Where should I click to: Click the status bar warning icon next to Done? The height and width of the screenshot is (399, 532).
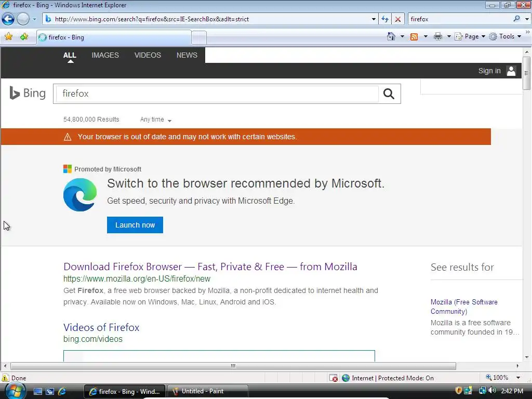coord(5,378)
